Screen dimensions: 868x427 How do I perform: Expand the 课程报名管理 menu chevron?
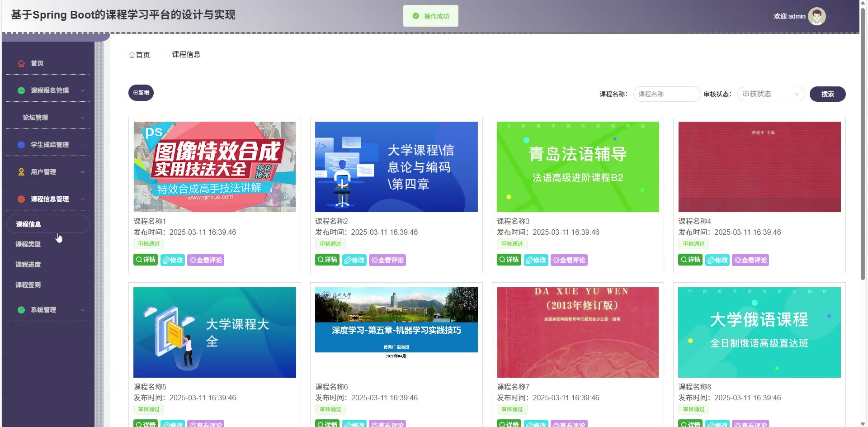pyautogui.click(x=83, y=90)
